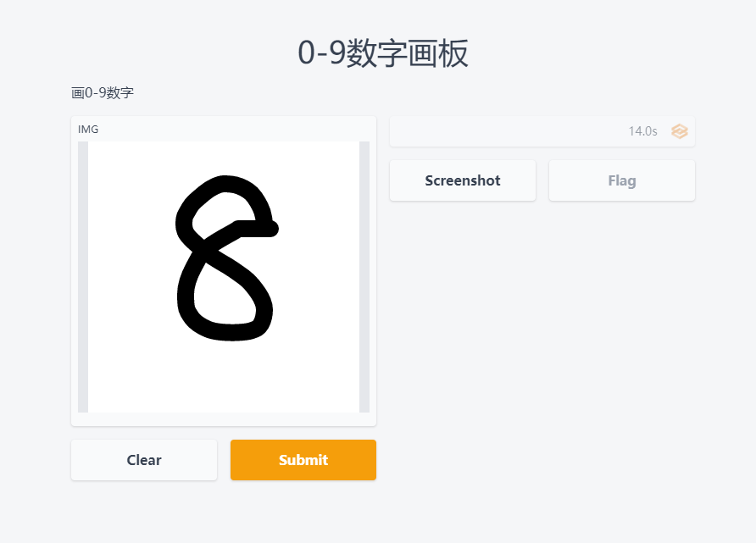Click inside the upper loop of drawn 8
The width and height of the screenshot is (756, 543).
223,212
